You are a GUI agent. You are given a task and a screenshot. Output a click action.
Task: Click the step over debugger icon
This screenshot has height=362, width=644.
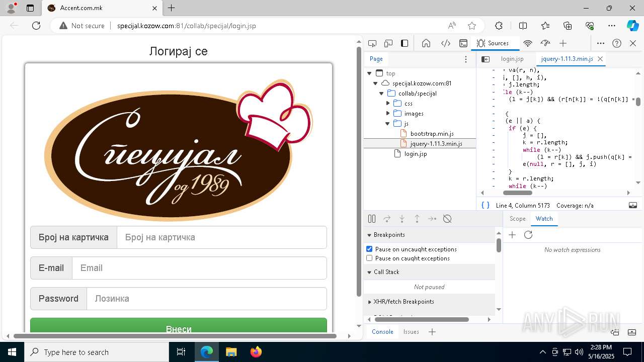(x=387, y=219)
